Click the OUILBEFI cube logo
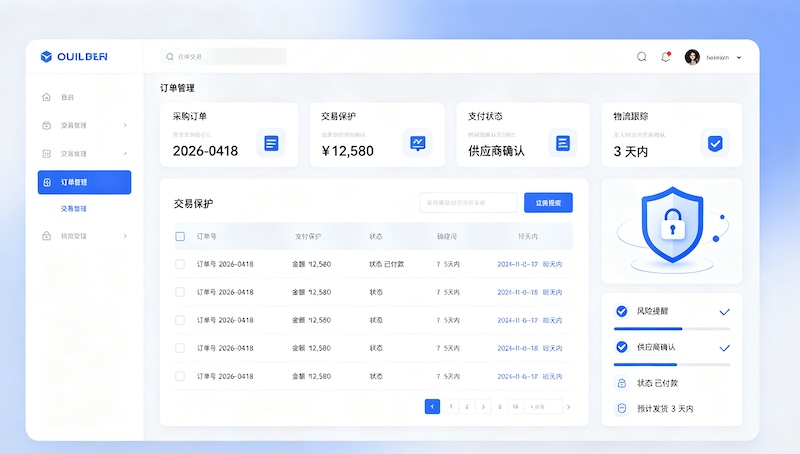Screen dimensions: 800x454 [x=46, y=57]
